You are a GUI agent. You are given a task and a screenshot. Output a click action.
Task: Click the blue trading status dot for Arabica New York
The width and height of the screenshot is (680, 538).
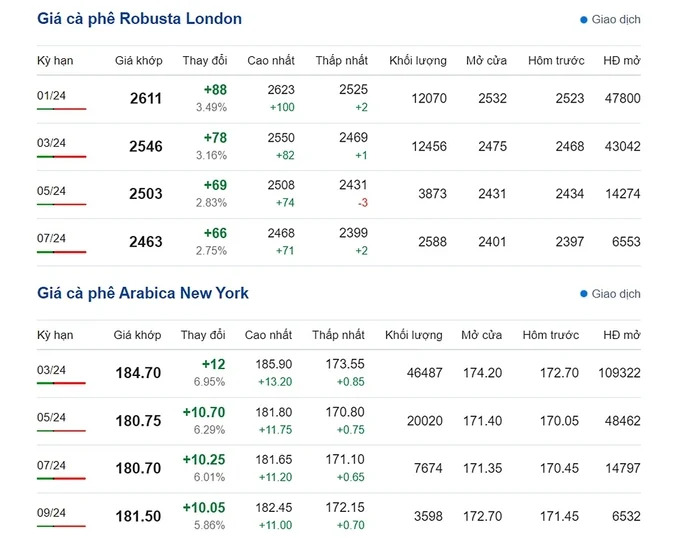584,295
